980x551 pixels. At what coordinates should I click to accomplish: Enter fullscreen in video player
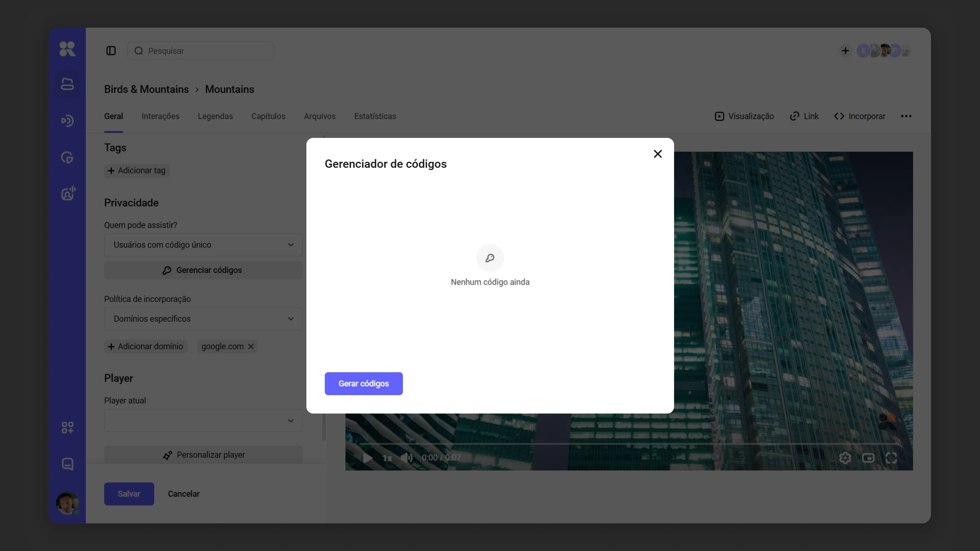point(891,458)
